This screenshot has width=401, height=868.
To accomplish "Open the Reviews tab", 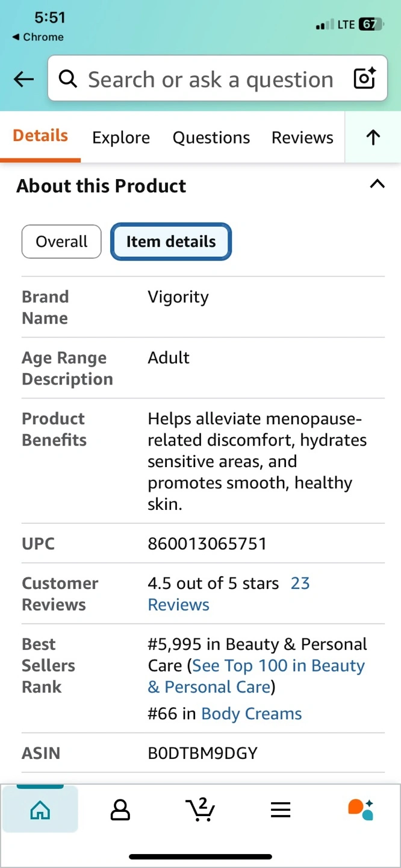I will [x=302, y=137].
